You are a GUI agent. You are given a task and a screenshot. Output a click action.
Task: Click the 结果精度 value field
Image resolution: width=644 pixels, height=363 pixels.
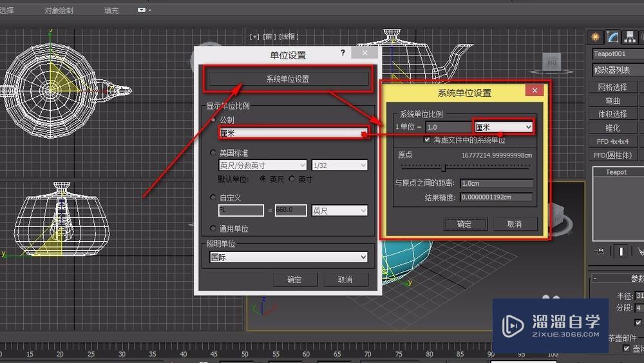click(x=496, y=197)
